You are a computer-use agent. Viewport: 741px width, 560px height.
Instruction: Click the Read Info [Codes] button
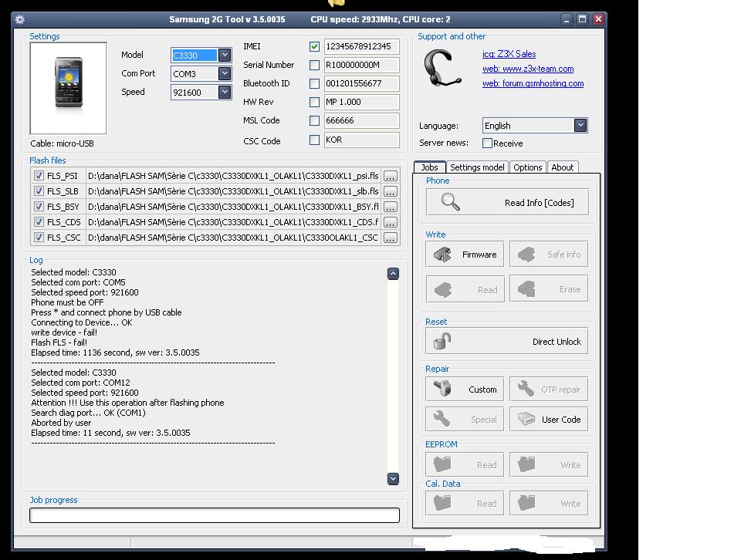point(507,202)
